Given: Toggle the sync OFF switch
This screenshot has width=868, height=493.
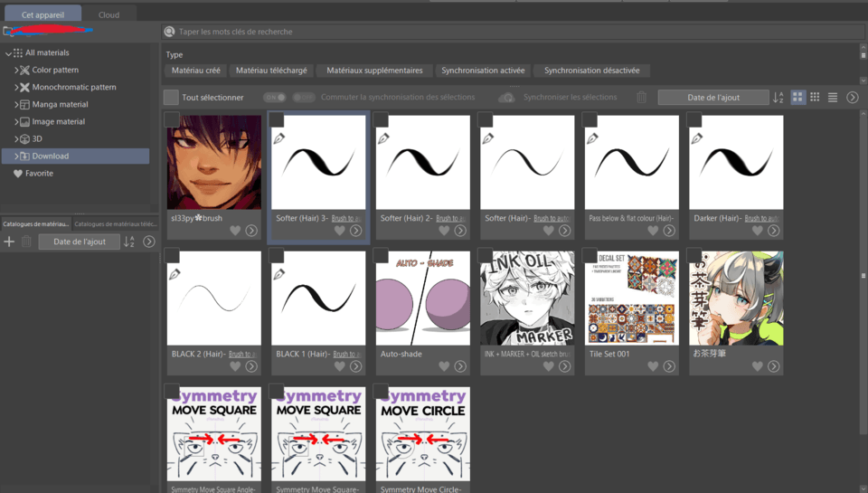Looking at the screenshot, I should tap(304, 98).
